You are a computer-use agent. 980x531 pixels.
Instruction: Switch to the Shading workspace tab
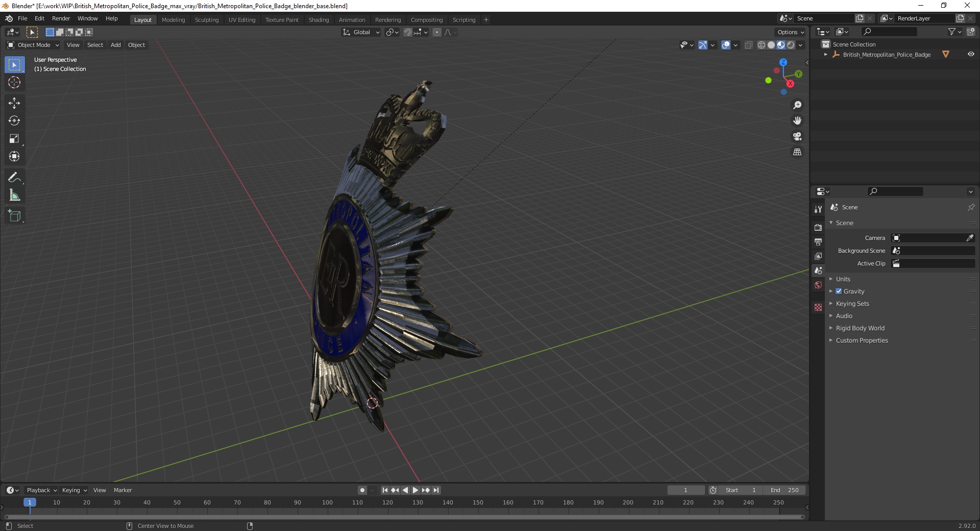pos(318,19)
